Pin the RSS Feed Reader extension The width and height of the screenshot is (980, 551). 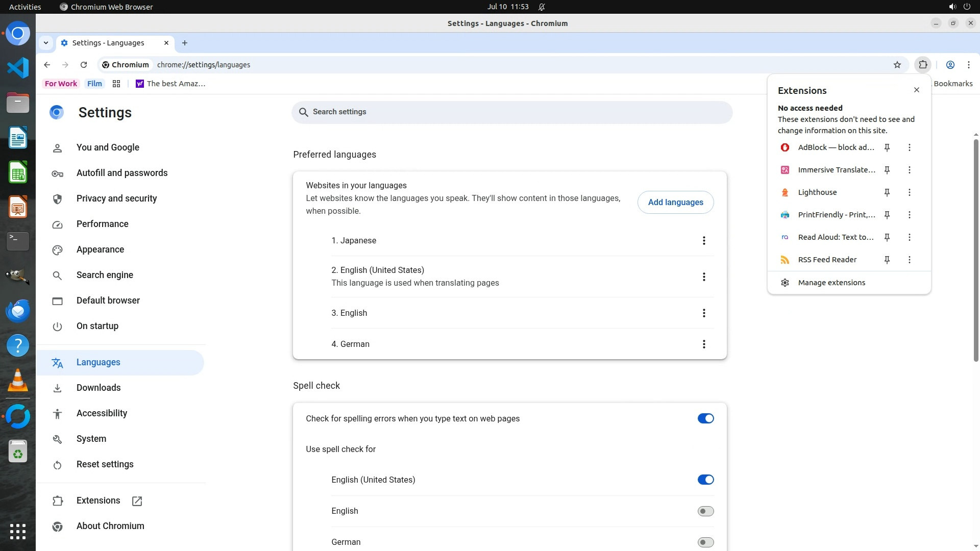click(x=887, y=260)
